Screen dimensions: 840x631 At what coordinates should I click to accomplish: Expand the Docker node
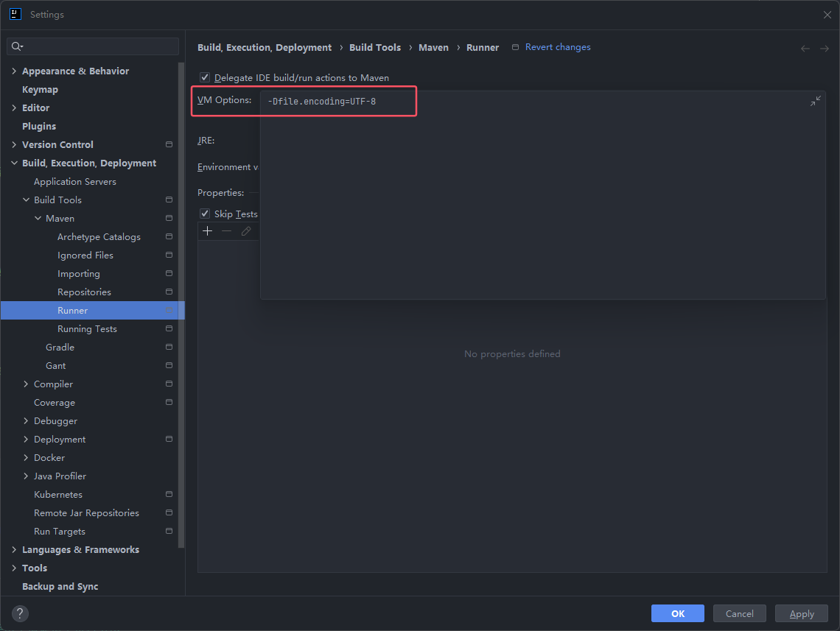pyautogui.click(x=26, y=457)
